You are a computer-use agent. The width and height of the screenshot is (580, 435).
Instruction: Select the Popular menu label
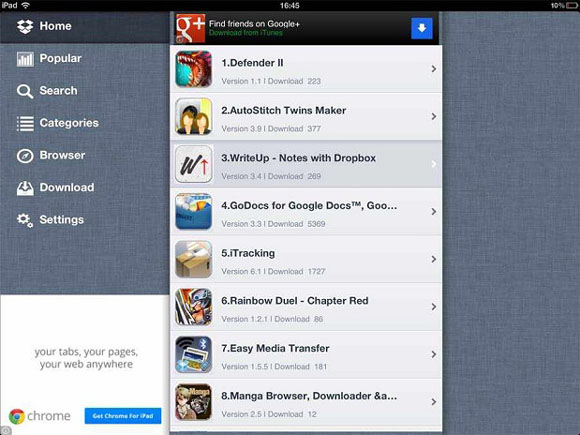60,58
